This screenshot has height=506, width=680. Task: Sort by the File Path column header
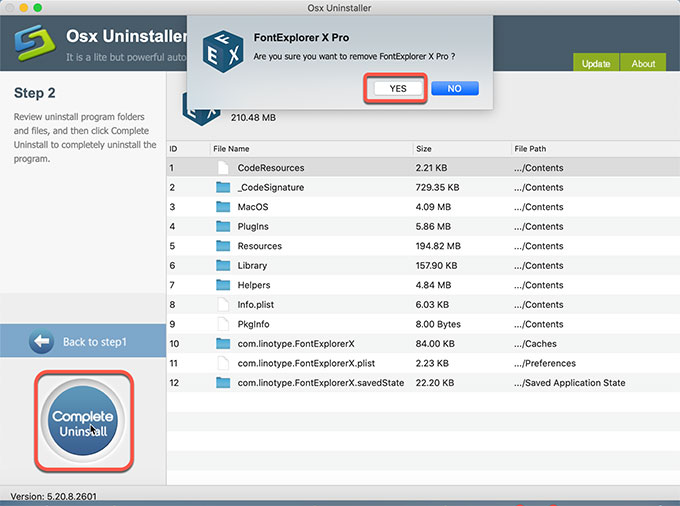point(595,149)
